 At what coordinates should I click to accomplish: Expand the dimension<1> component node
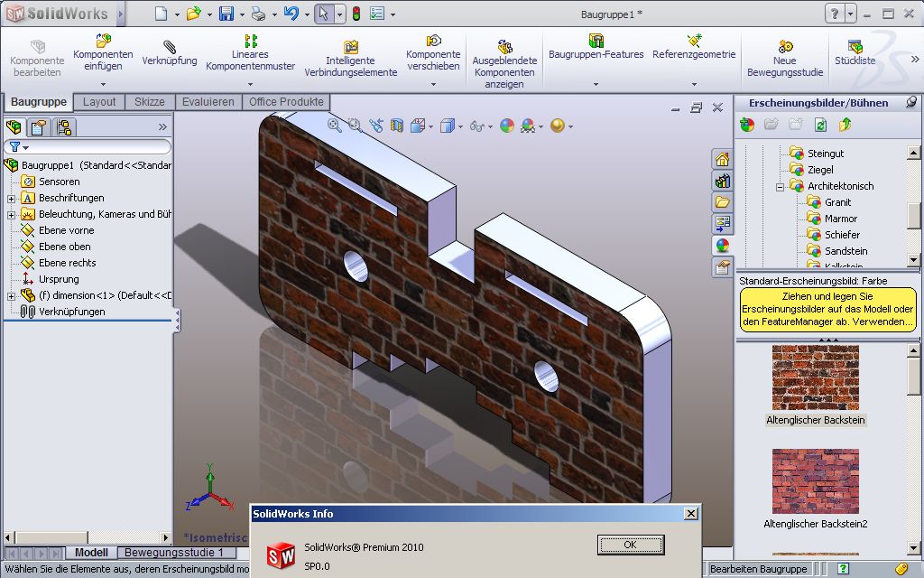pyautogui.click(x=11, y=296)
